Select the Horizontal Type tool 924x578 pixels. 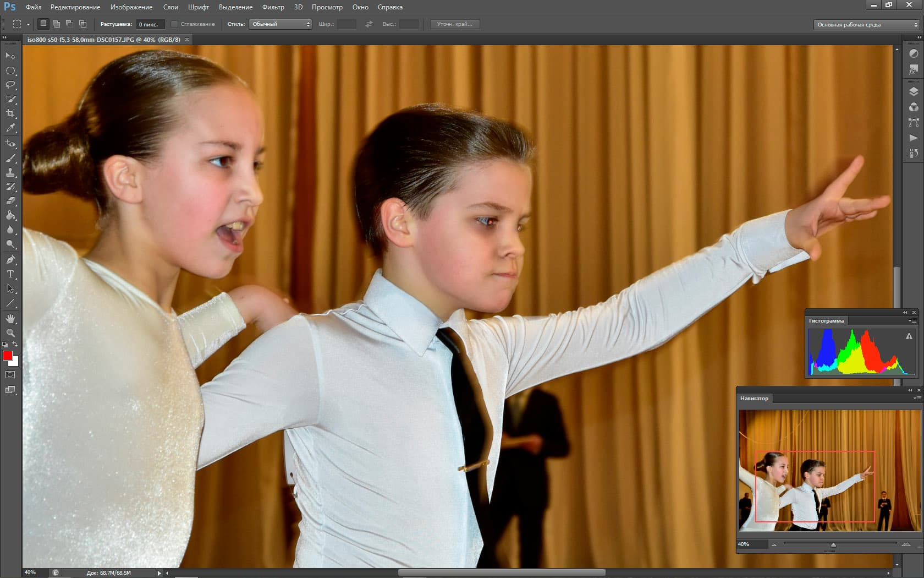coord(10,274)
